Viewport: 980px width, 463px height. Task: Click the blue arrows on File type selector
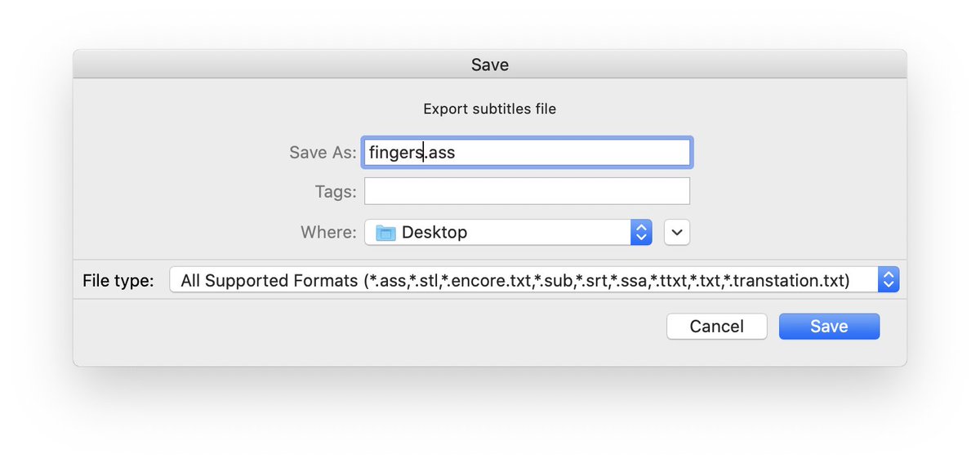[888, 280]
